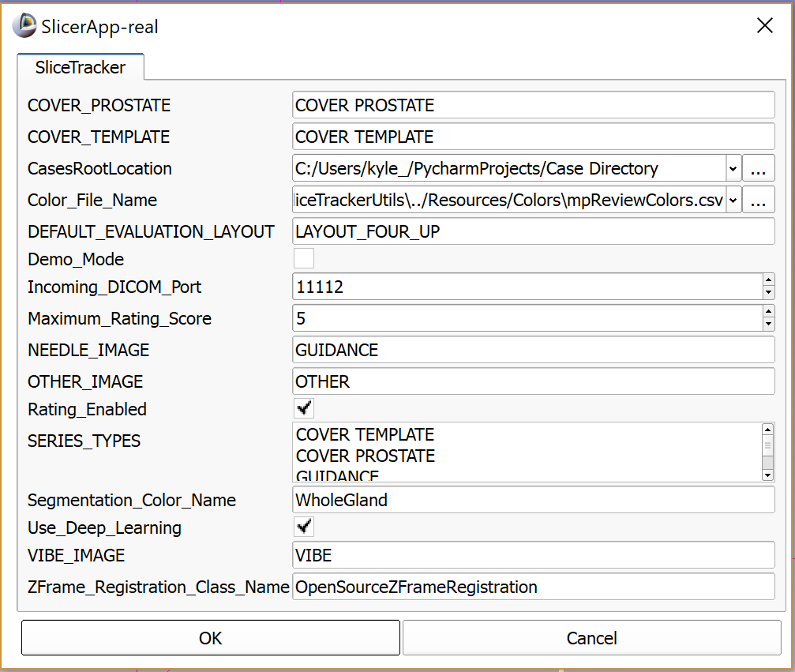Expand the CasesRootLocation path dropdown
The width and height of the screenshot is (795, 672).
733,169
